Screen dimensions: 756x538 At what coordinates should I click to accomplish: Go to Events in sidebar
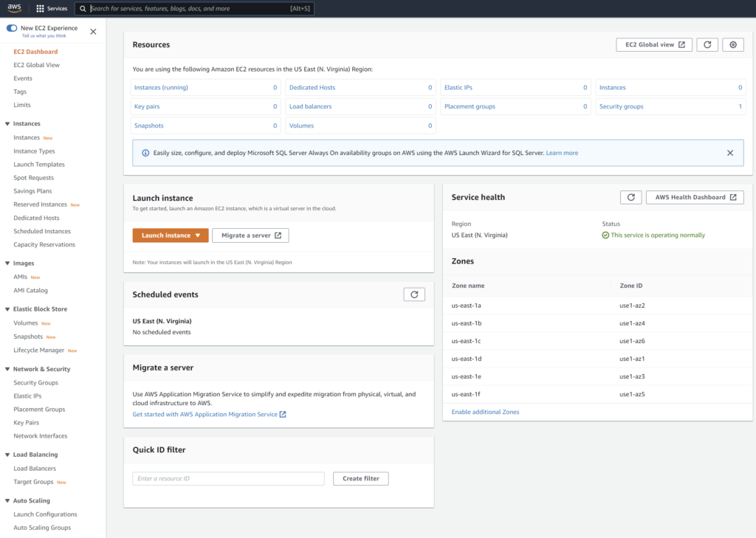pos(23,78)
